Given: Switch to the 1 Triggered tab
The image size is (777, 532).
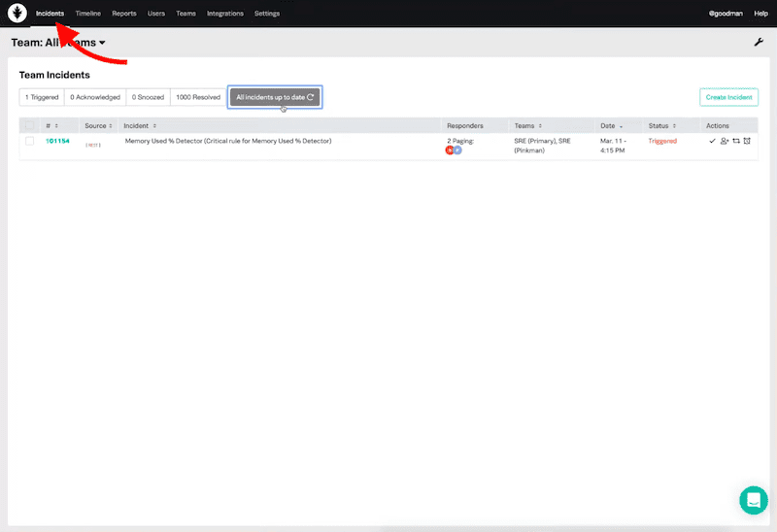Looking at the screenshot, I should 42,97.
